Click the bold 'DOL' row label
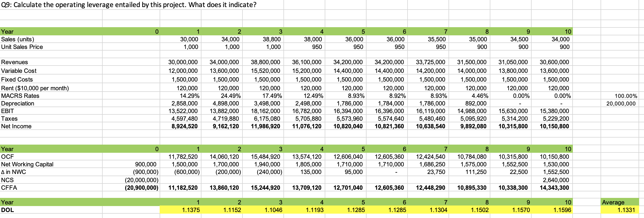 coord(7,210)
